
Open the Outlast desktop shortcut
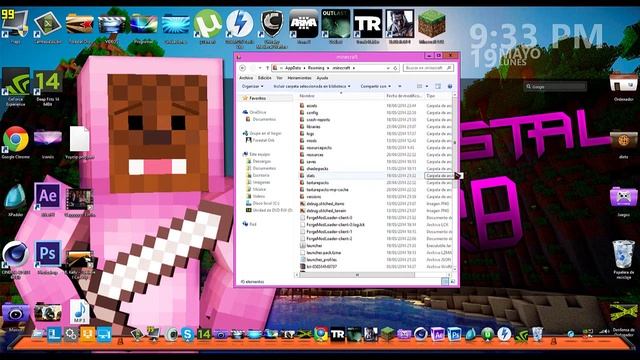[336, 24]
